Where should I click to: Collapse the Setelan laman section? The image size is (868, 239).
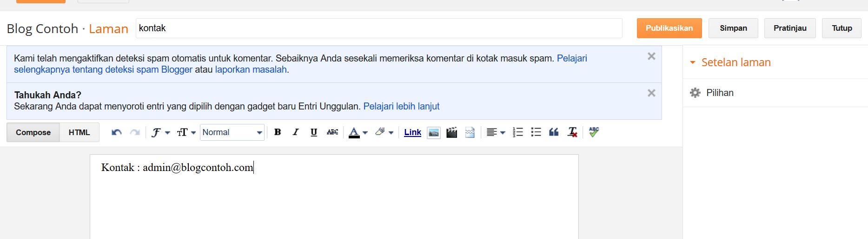730,62
